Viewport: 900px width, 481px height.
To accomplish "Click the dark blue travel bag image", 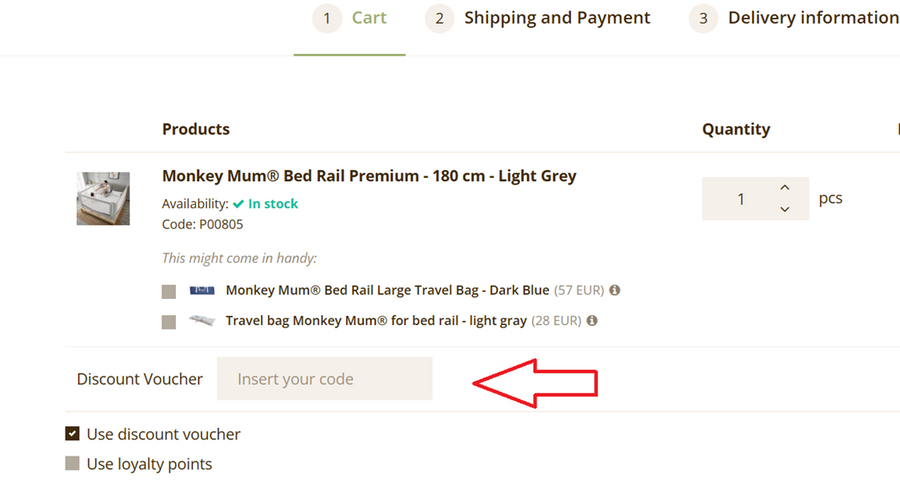I will click(202, 291).
